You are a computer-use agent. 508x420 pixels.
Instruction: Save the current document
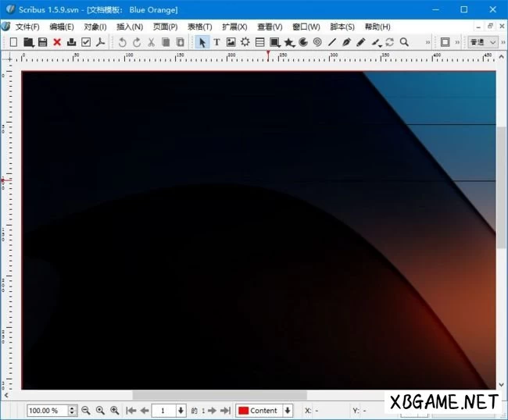coord(43,42)
